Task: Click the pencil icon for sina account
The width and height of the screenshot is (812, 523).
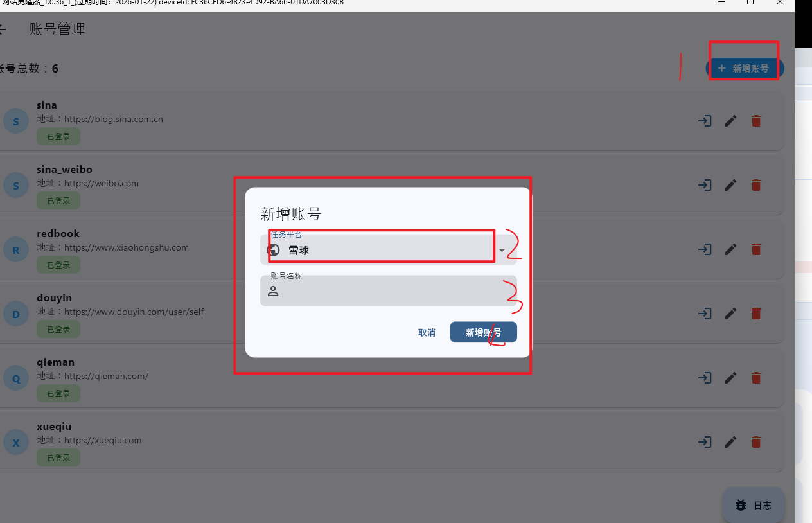Action: point(730,121)
